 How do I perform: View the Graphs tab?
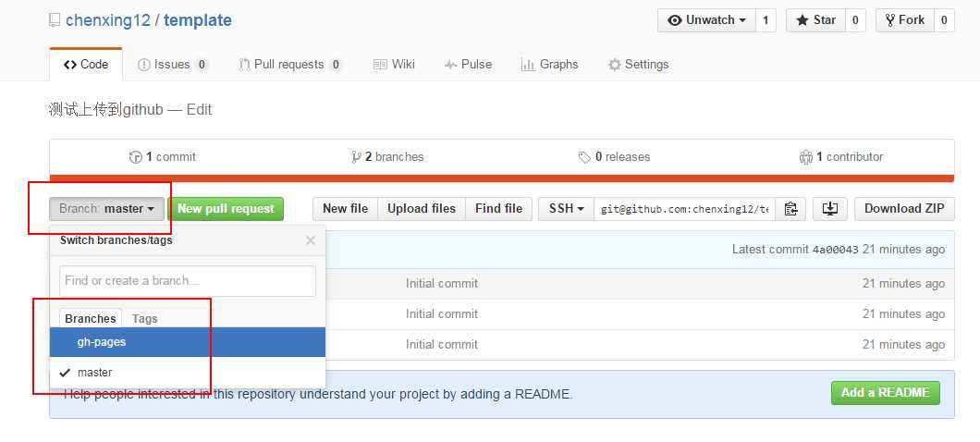click(550, 65)
